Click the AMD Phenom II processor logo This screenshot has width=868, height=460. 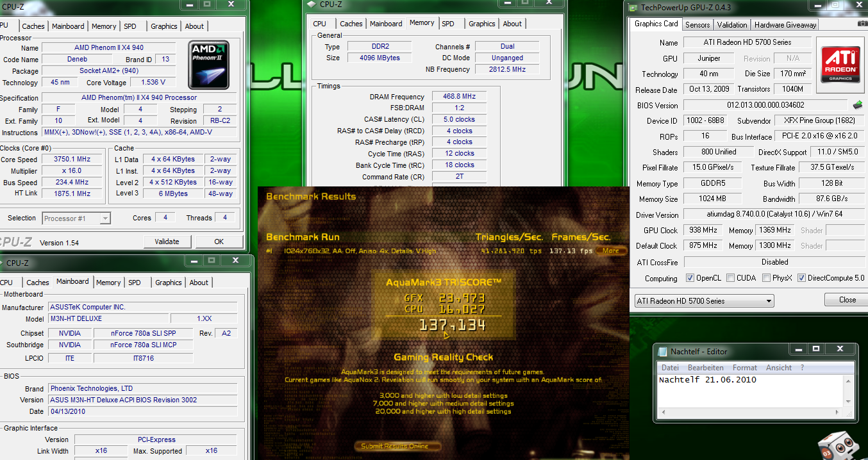coord(208,65)
